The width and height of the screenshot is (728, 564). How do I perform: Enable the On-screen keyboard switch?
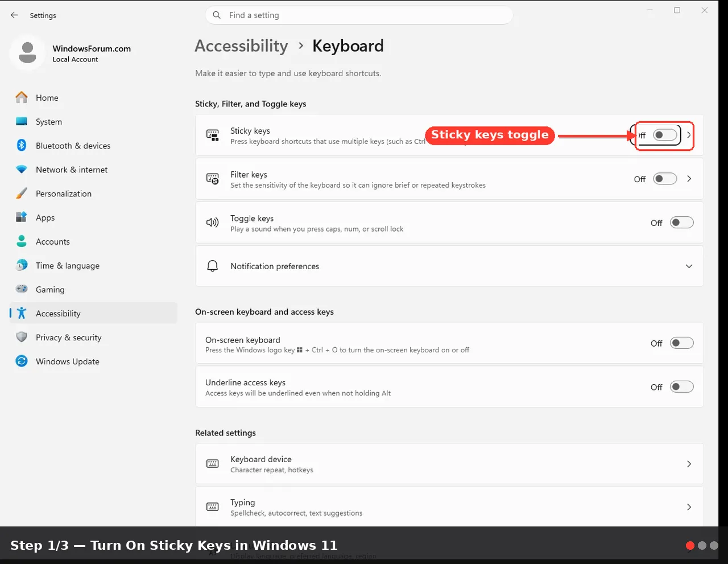pos(681,343)
